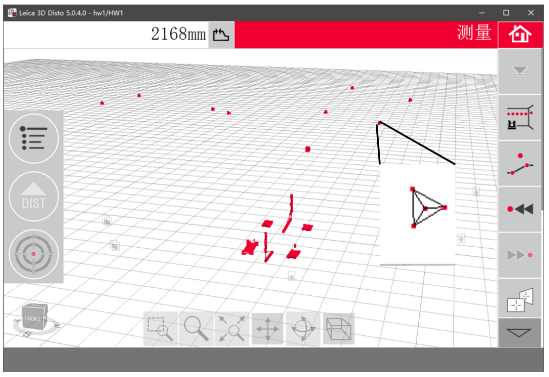
Task: Select the line points tool
Action: pyautogui.click(x=520, y=163)
